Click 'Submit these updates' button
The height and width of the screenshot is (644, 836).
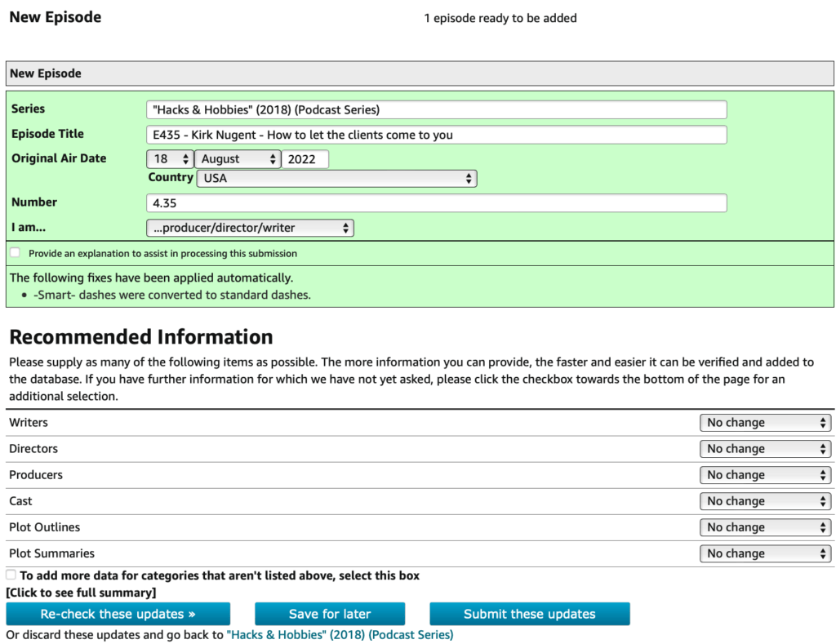pyautogui.click(x=529, y=614)
